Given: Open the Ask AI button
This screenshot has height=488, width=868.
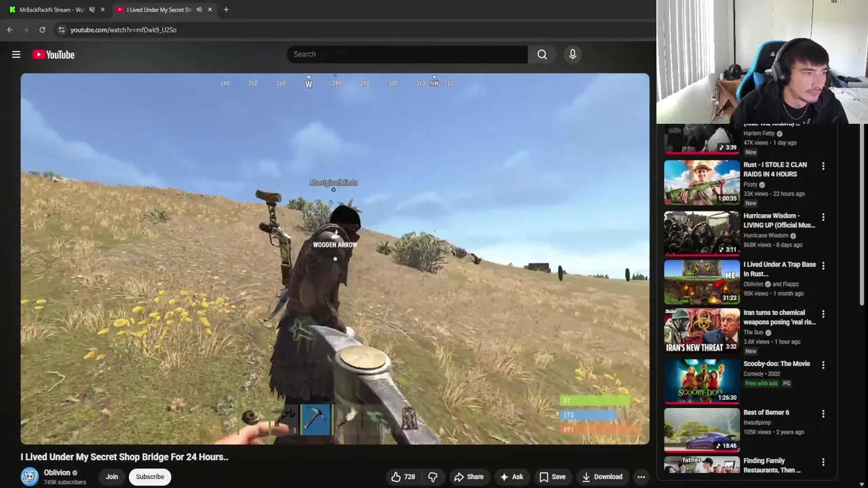Looking at the screenshot, I should click(x=511, y=476).
